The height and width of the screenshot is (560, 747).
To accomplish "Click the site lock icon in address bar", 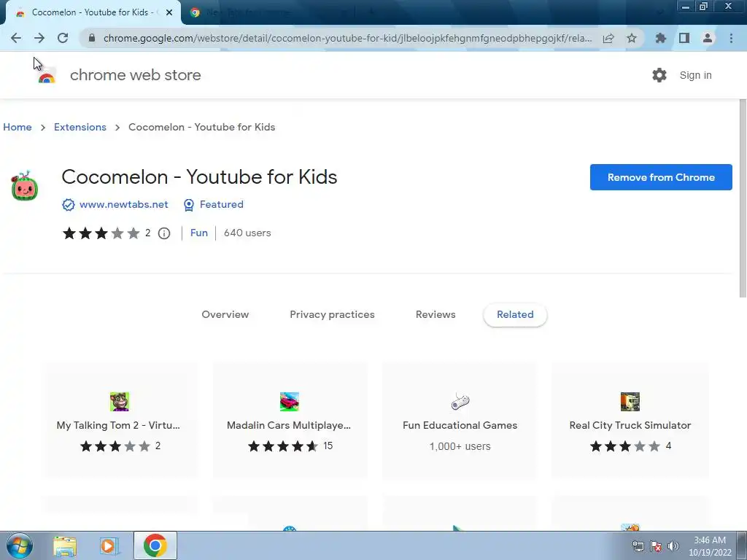I will (92, 38).
